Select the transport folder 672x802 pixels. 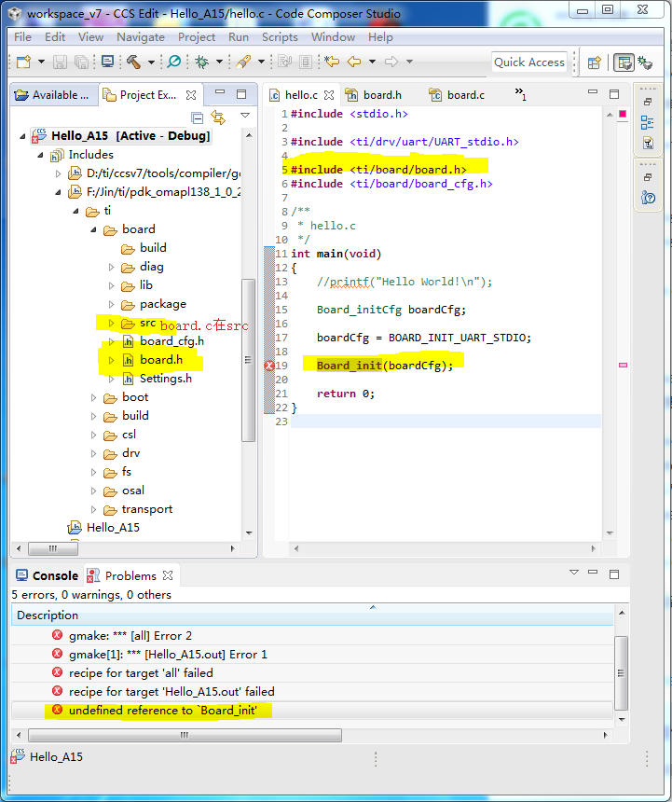pyautogui.click(x=138, y=509)
